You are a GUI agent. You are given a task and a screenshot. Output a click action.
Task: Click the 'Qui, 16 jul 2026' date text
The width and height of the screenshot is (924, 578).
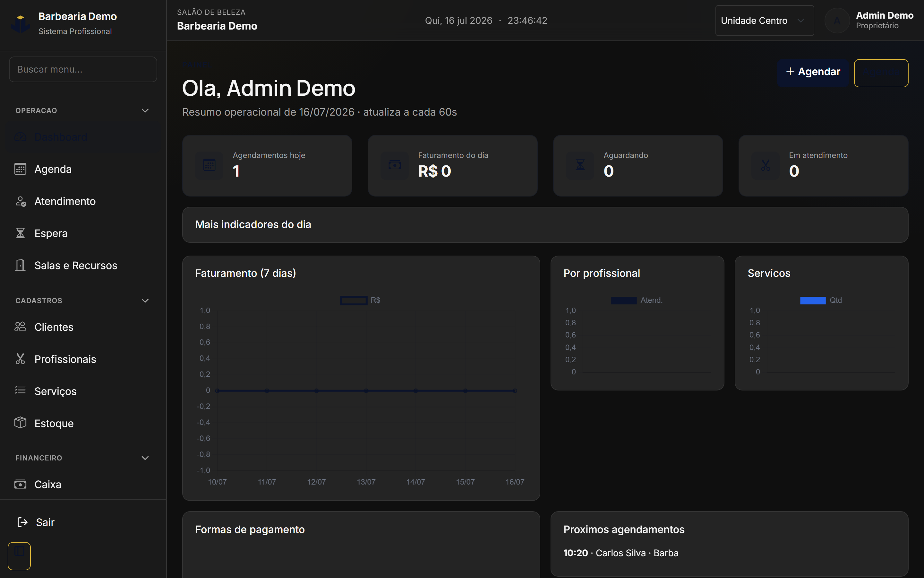tap(458, 21)
